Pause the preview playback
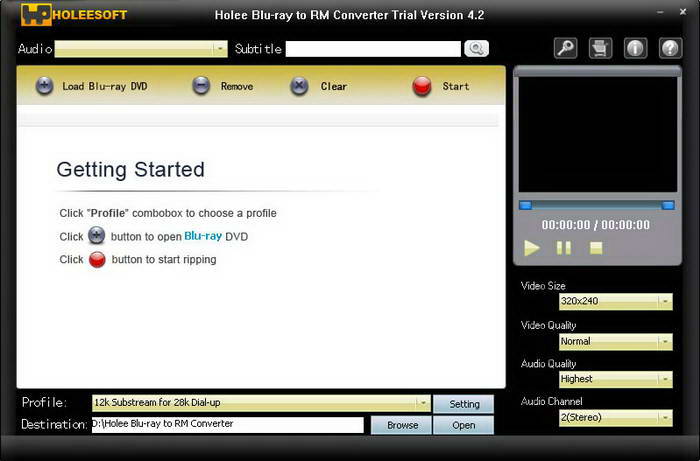Screen dimensions: 700x461 (563, 248)
